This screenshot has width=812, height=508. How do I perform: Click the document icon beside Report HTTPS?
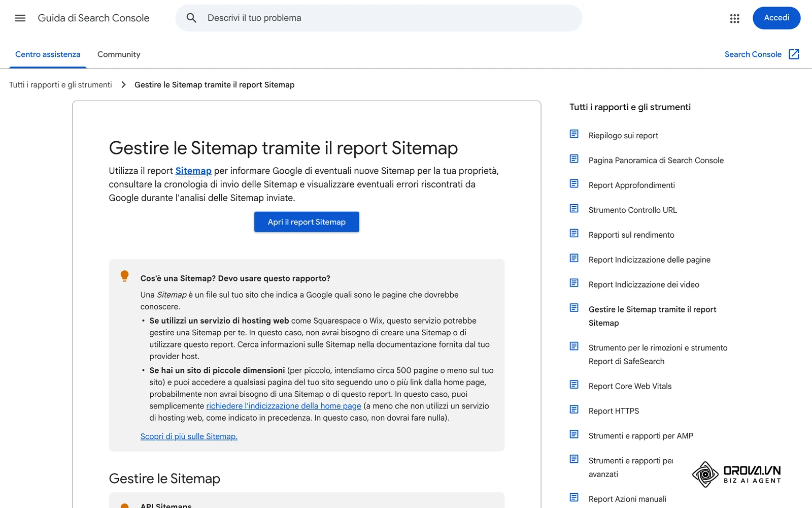[x=574, y=410]
